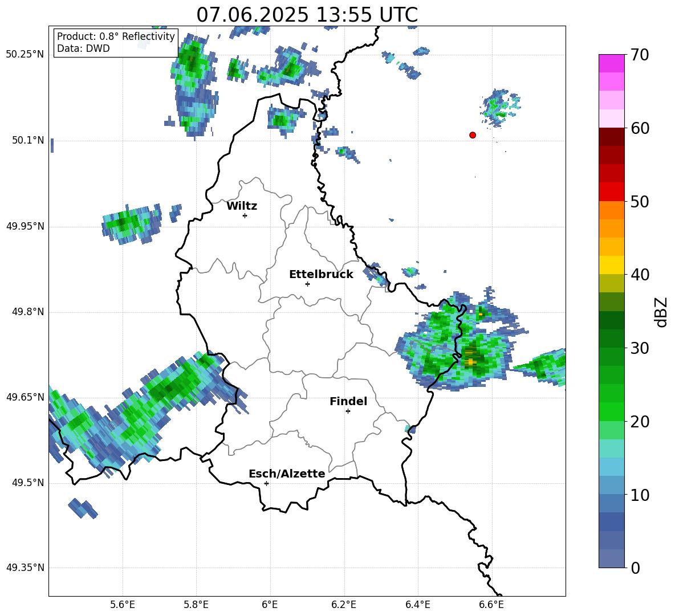Click the Wiltz city label

point(242,206)
